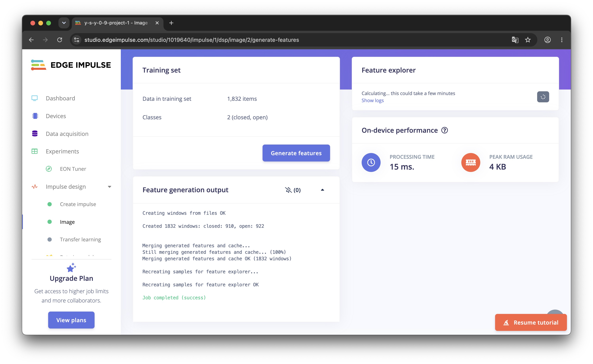
Task: Open Dashboard from the sidebar
Action: click(x=60, y=98)
